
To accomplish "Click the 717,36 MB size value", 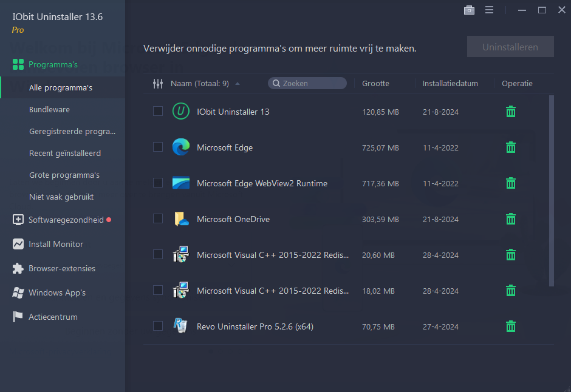I will pos(380,184).
